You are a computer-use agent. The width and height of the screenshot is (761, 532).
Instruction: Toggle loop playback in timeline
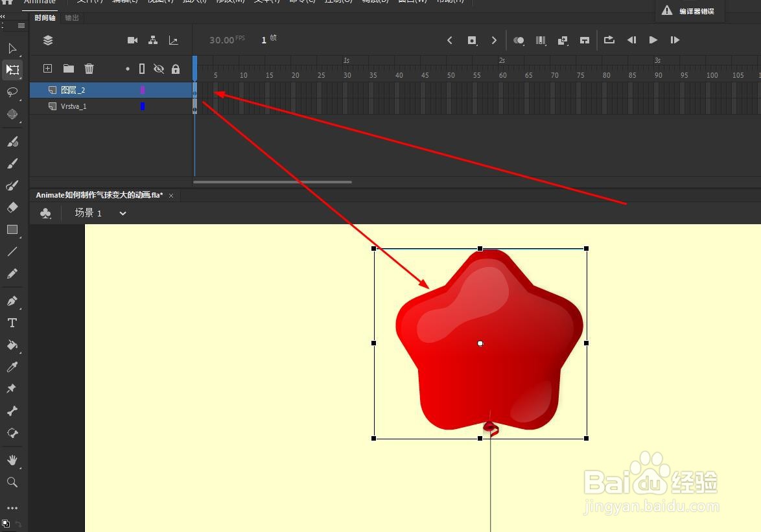pyautogui.click(x=609, y=40)
